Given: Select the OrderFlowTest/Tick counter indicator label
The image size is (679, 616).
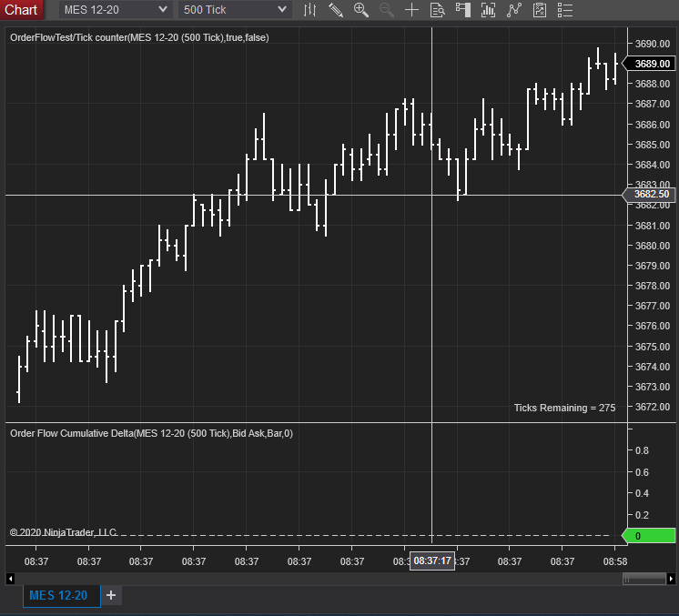Looking at the screenshot, I should [139, 37].
